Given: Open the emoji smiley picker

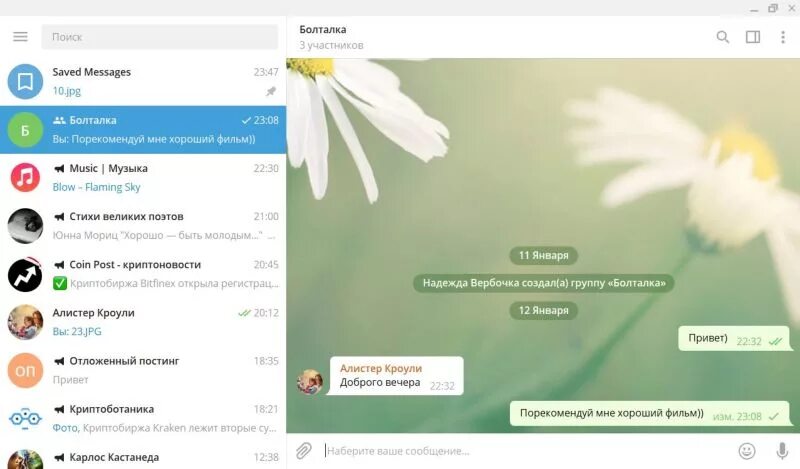Looking at the screenshot, I should click(747, 451).
